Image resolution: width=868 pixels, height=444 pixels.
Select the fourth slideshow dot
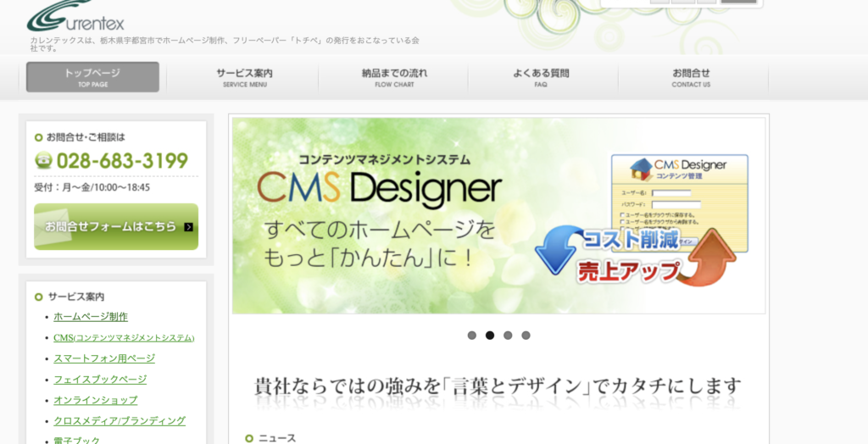526,336
